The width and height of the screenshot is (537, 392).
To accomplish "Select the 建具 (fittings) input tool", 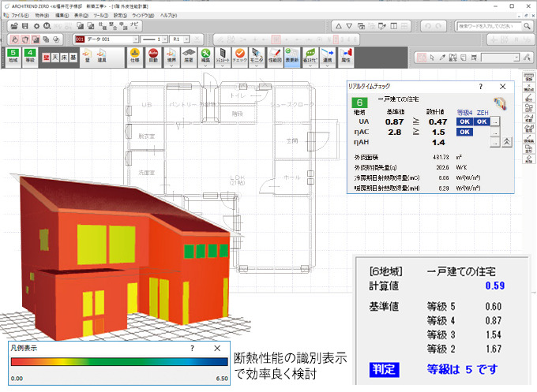I will pyautogui.click(x=101, y=57).
